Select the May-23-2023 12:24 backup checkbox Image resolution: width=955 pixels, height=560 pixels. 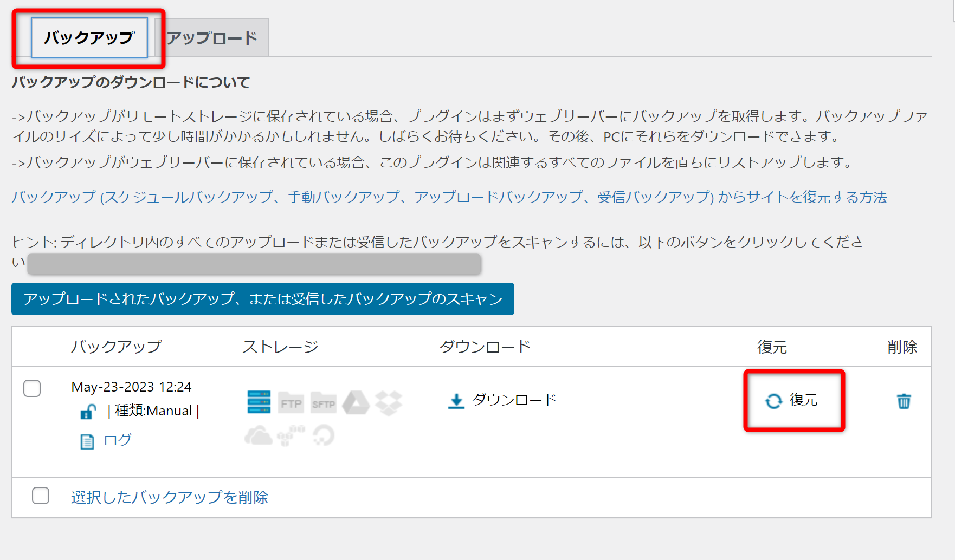click(32, 388)
